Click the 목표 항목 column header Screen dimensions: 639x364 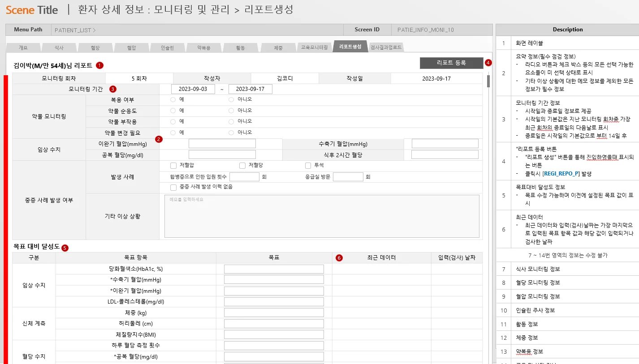pos(136,258)
